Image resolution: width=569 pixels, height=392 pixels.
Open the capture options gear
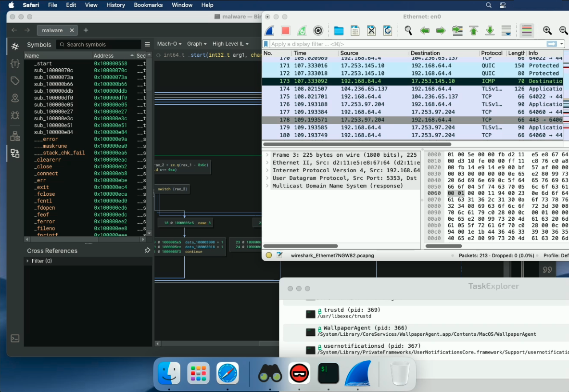tap(318, 30)
